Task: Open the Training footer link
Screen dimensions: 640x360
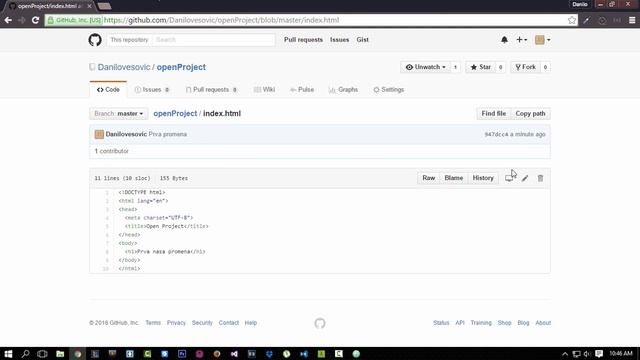Action: [x=481, y=323]
